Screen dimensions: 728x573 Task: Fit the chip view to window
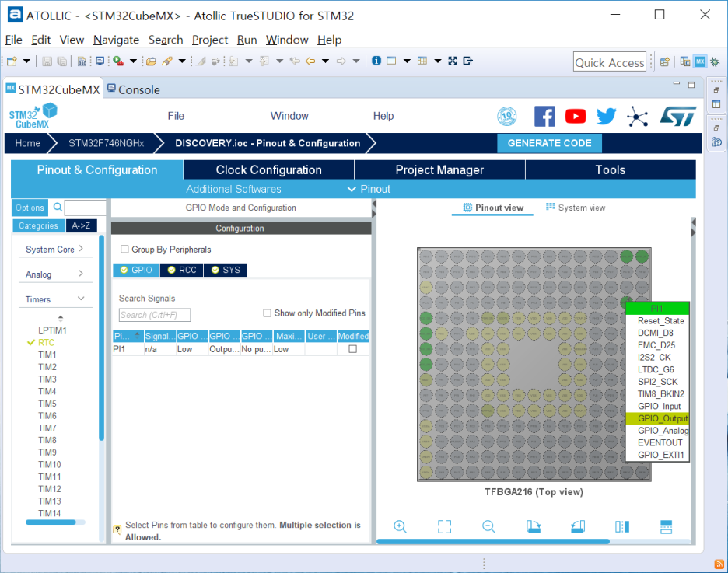(444, 526)
